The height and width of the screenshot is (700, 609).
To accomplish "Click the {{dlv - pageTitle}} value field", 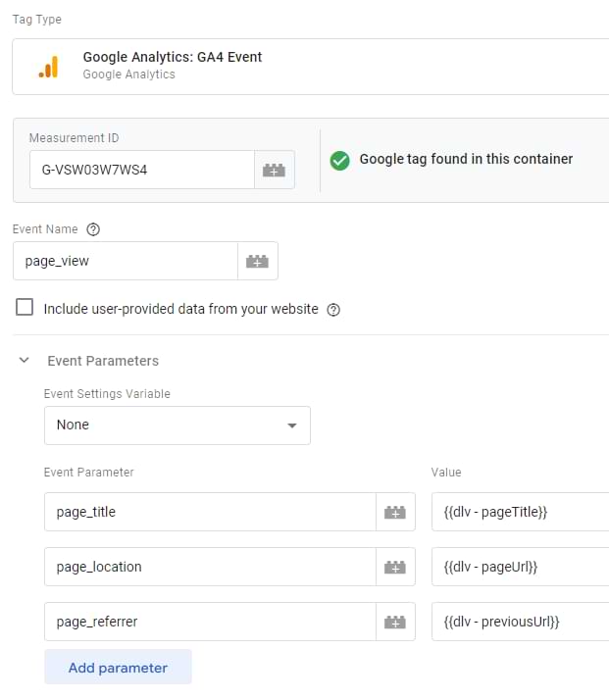I will click(x=520, y=512).
